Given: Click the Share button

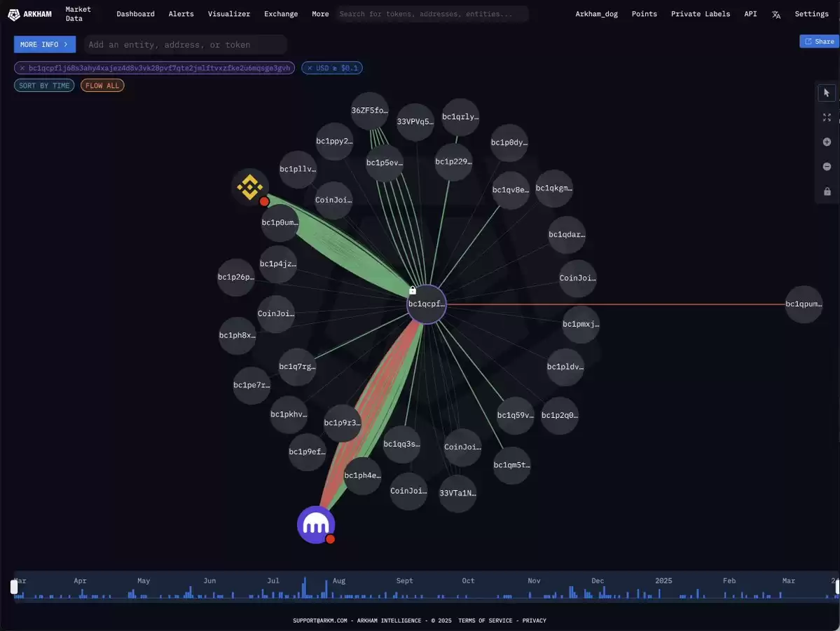Looking at the screenshot, I should click(819, 41).
